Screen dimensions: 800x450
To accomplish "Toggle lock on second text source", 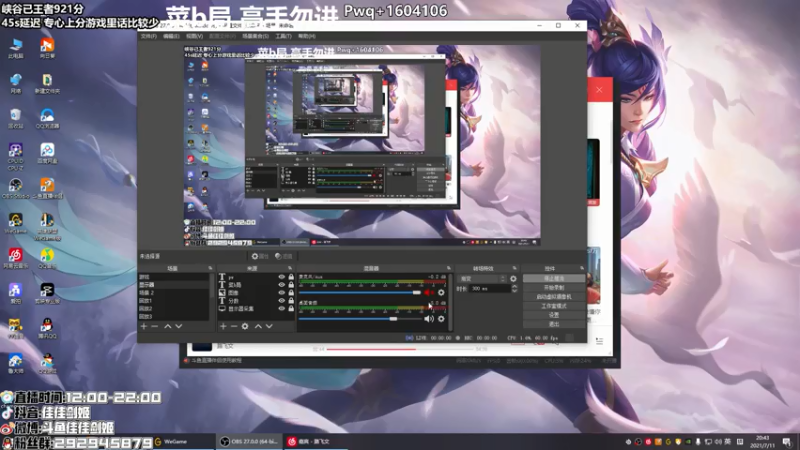I will point(291,285).
